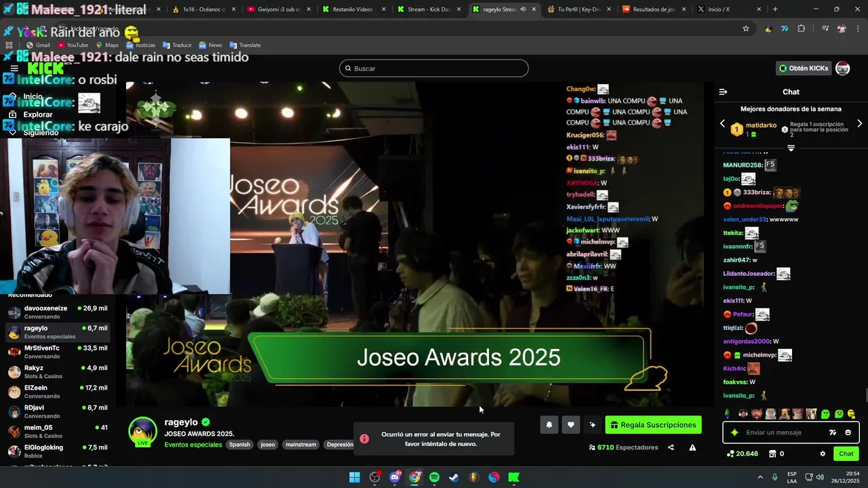This screenshot has width=868, height=488.
Task: Go to previous top donor arrow
Action: tap(722, 124)
